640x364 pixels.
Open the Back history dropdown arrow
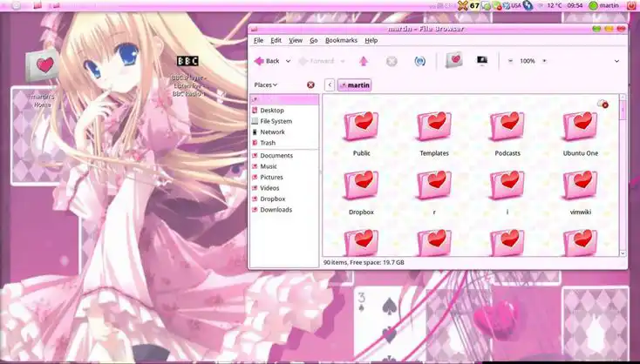point(288,61)
